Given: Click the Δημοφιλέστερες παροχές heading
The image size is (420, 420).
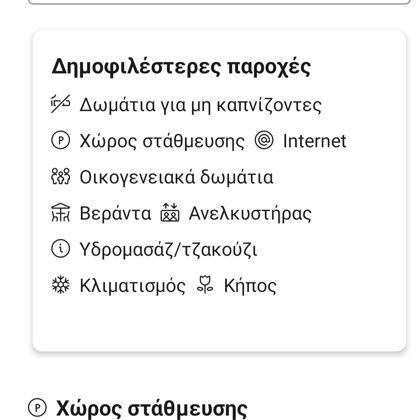Looking at the screenshot, I should [181, 67].
